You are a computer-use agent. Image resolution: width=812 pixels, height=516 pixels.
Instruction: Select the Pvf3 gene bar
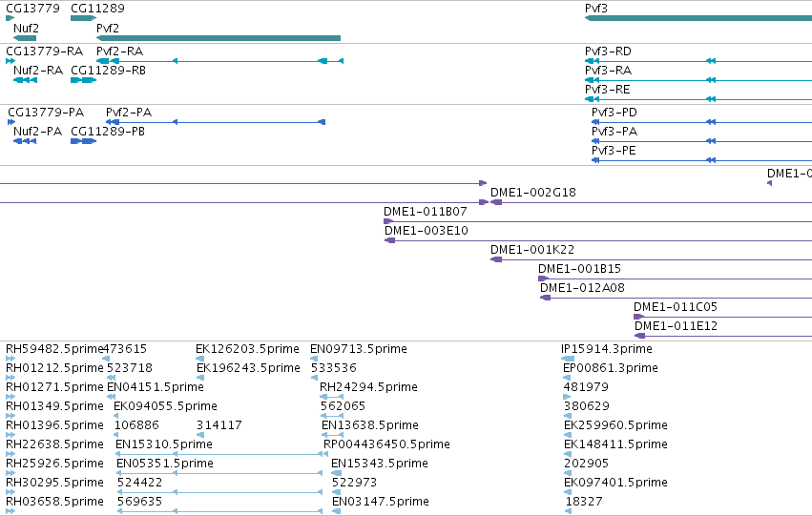tap(698, 19)
